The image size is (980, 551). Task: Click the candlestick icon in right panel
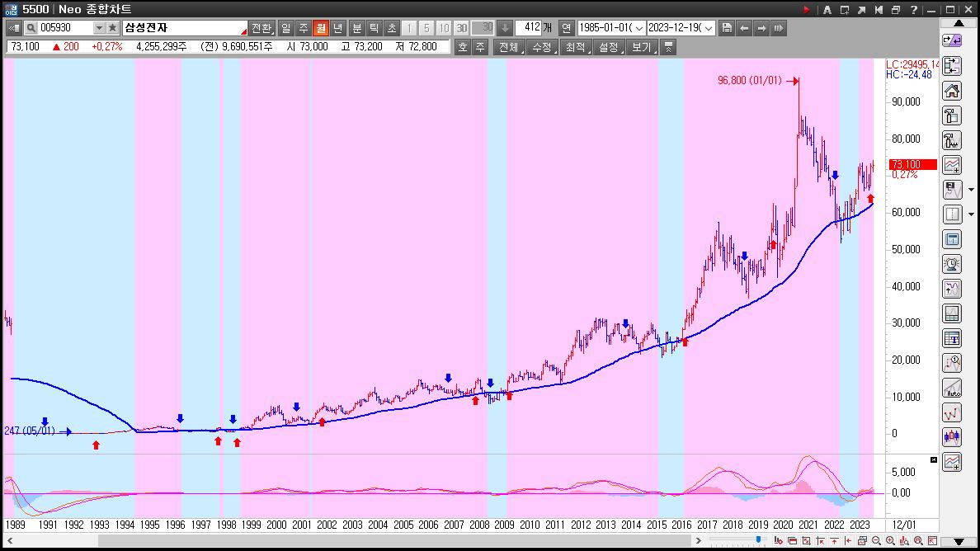click(x=952, y=436)
